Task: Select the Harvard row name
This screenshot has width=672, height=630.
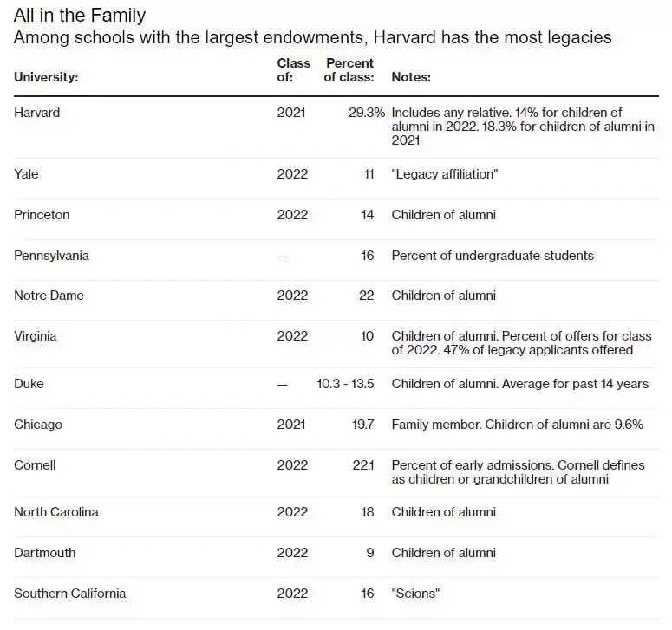Action: [x=37, y=113]
